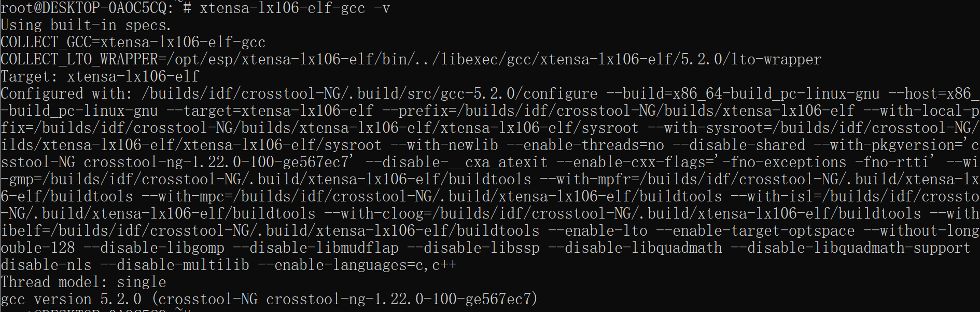The height and width of the screenshot is (312, 980).
Task: Click the xtensa-lx106-elf-gcc -v command text
Action: point(295,8)
